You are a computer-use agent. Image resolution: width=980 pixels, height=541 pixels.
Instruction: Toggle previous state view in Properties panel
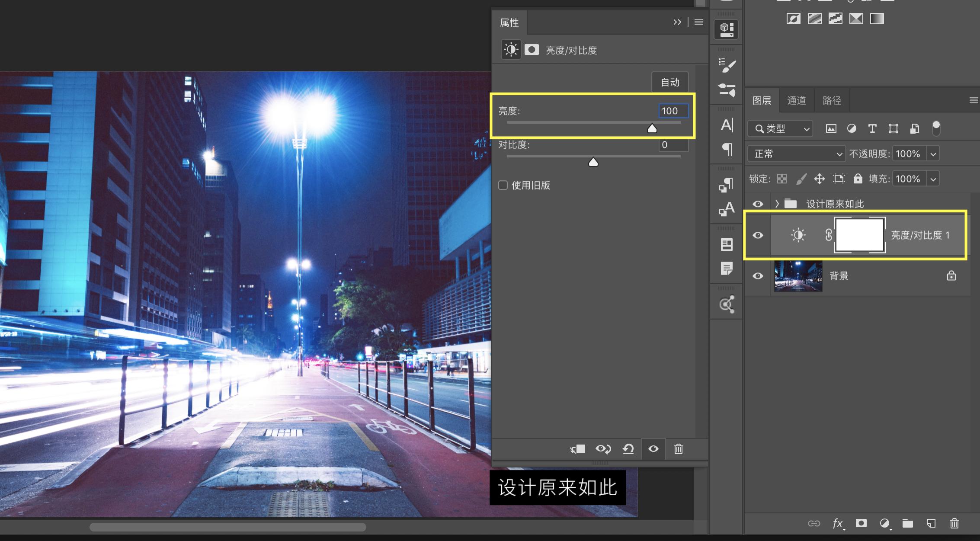click(x=603, y=449)
